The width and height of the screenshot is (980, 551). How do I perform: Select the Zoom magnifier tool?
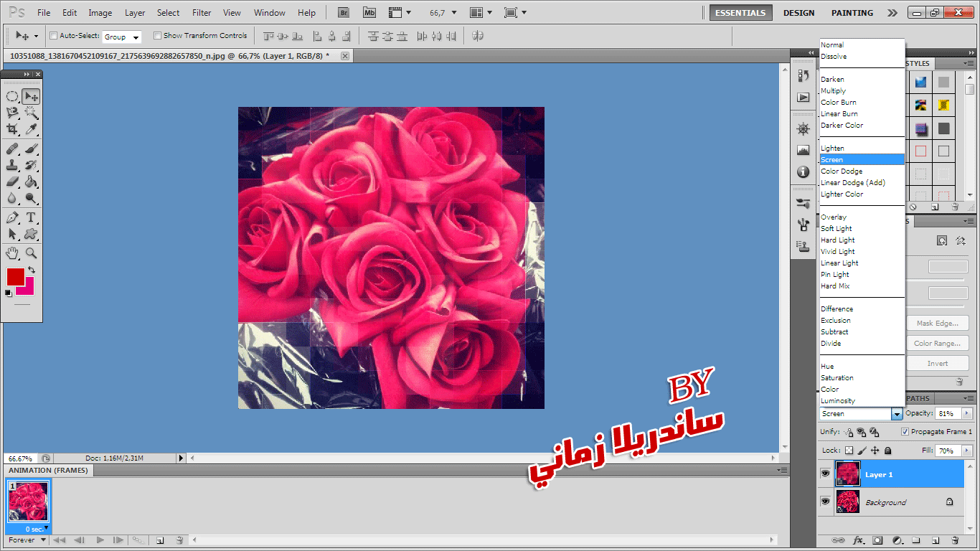pyautogui.click(x=31, y=253)
